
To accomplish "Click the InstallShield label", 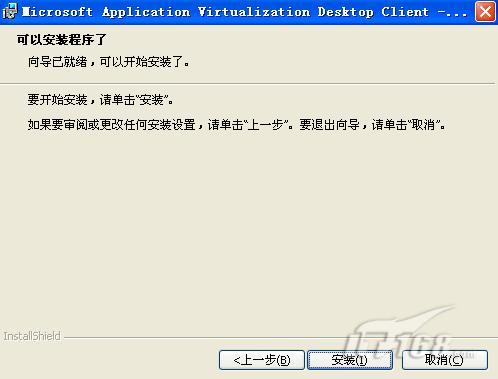I will point(32,336).
